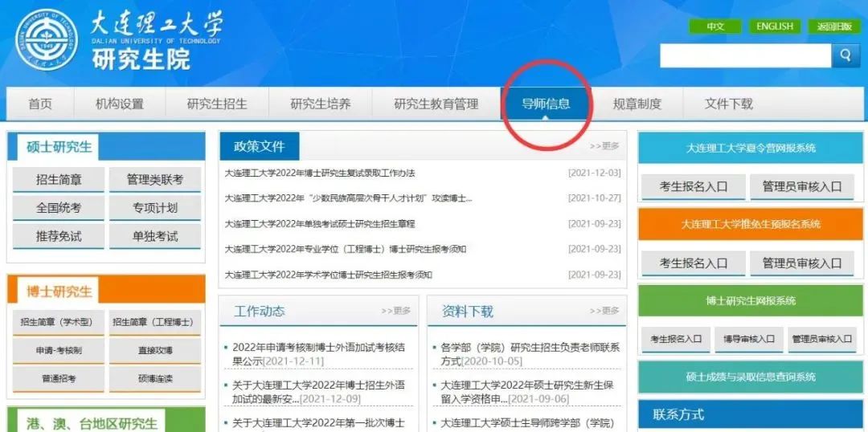Screen dimensions: 868x432
Task: Open the 2022年博士研究生复试录取工作办法 article
Action: 320,173
